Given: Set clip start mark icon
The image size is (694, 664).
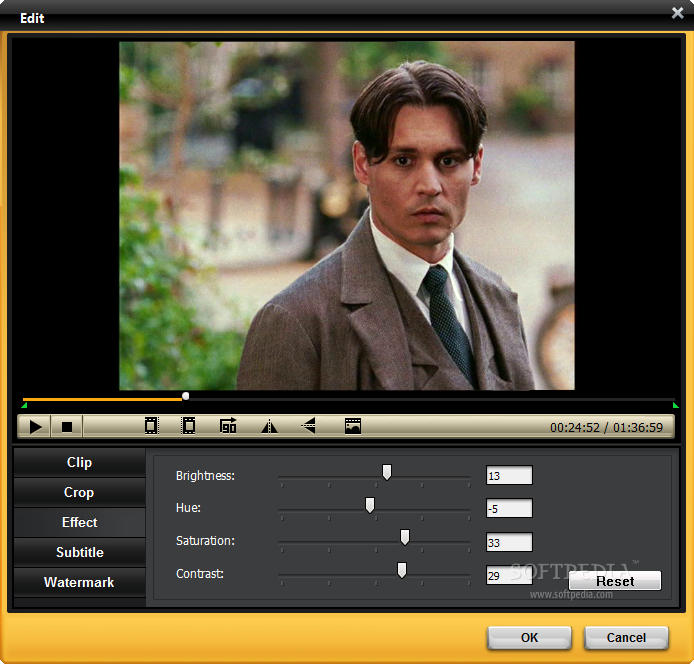Looking at the screenshot, I should [151, 426].
